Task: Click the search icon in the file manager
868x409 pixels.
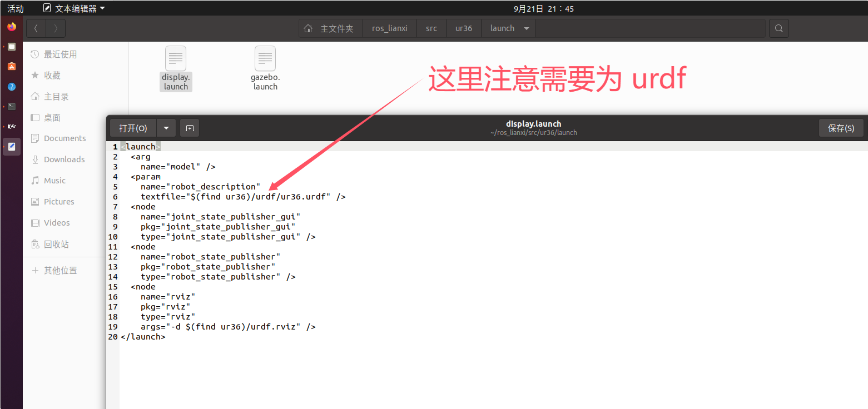Action: (x=778, y=28)
